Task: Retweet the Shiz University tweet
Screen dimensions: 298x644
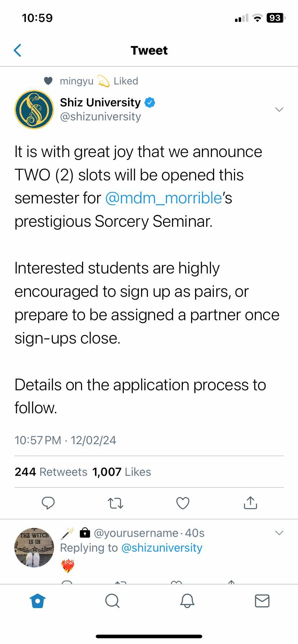Action: coord(116,503)
